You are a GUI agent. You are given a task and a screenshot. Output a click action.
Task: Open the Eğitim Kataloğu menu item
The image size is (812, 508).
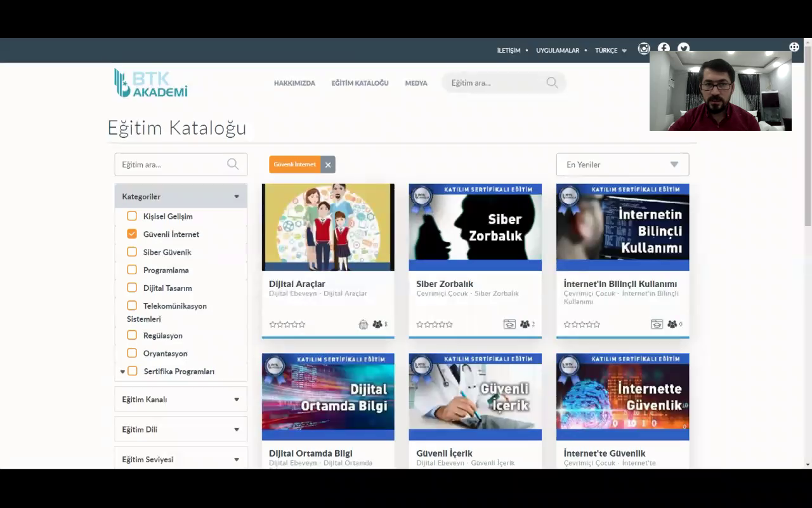coord(360,83)
